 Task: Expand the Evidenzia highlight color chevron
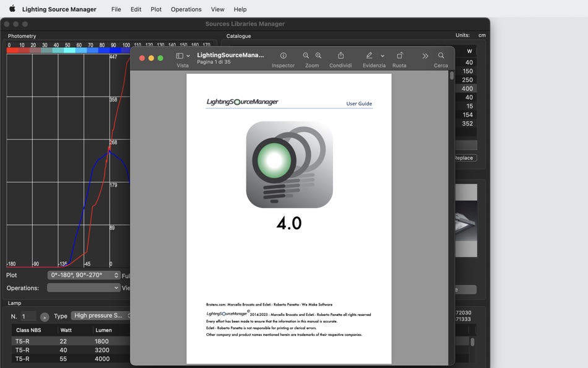tap(383, 56)
